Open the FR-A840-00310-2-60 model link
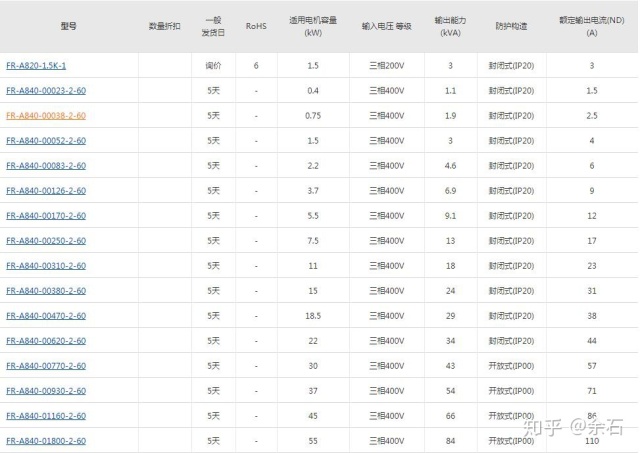 click(46, 266)
